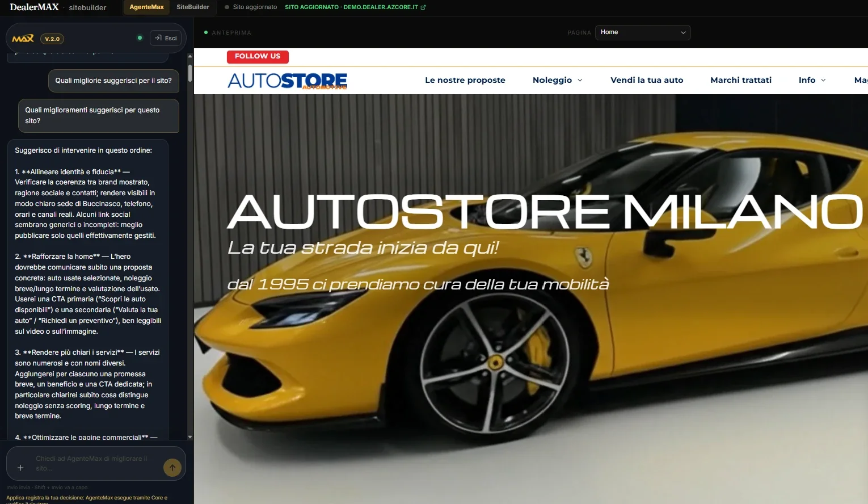868x504 pixels.
Task: Click the red FOLLOW US button
Action: coord(258,56)
